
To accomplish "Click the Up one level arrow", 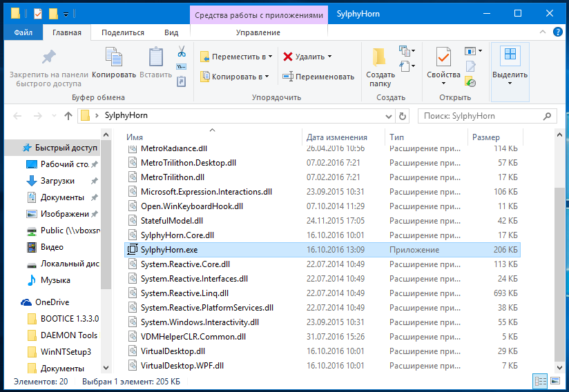I will point(68,116).
